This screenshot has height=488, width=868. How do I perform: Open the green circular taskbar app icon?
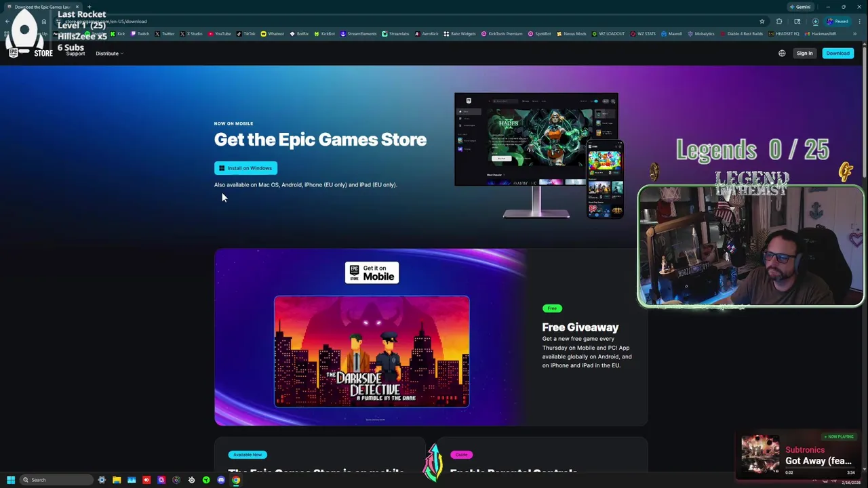tap(206, 480)
